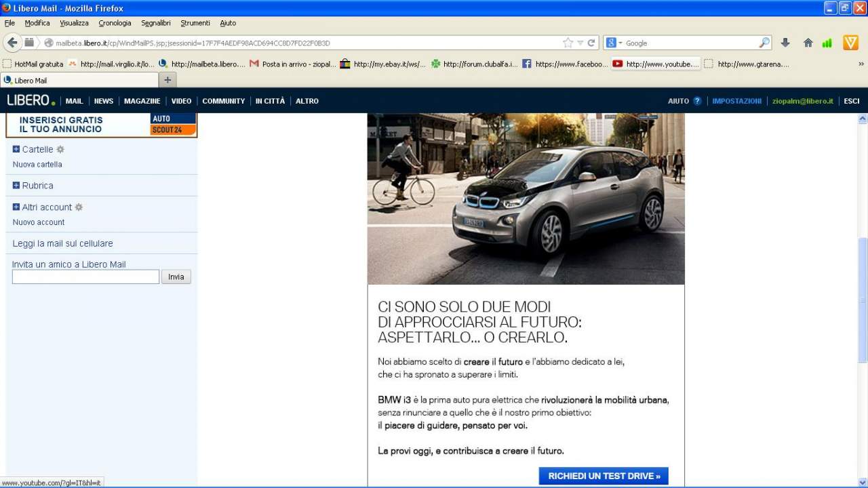Click the heading 'CI SONO SOLO DUE MODI'
The image size is (868, 488).
click(465, 306)
